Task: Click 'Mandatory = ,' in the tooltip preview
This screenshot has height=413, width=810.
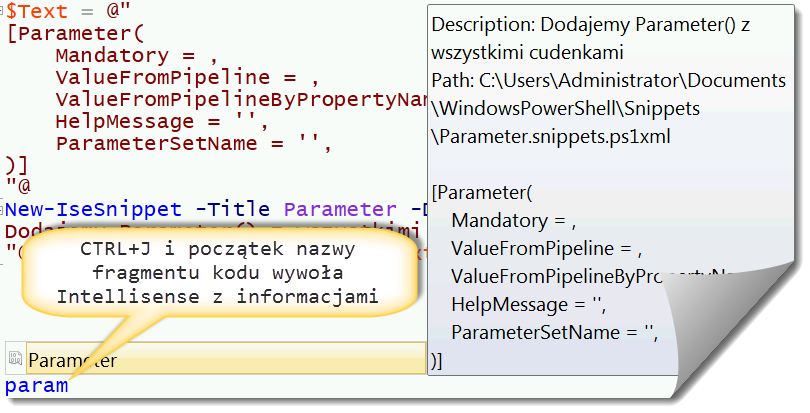Action: click(514, 220)
